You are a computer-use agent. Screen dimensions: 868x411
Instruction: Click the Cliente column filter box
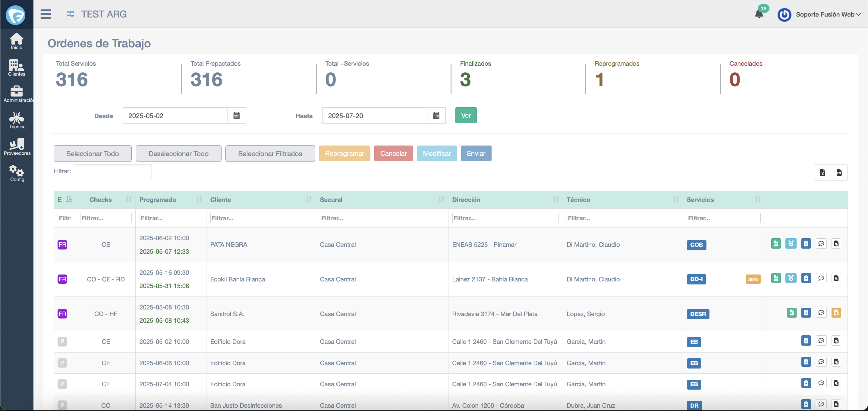point(261,218)
